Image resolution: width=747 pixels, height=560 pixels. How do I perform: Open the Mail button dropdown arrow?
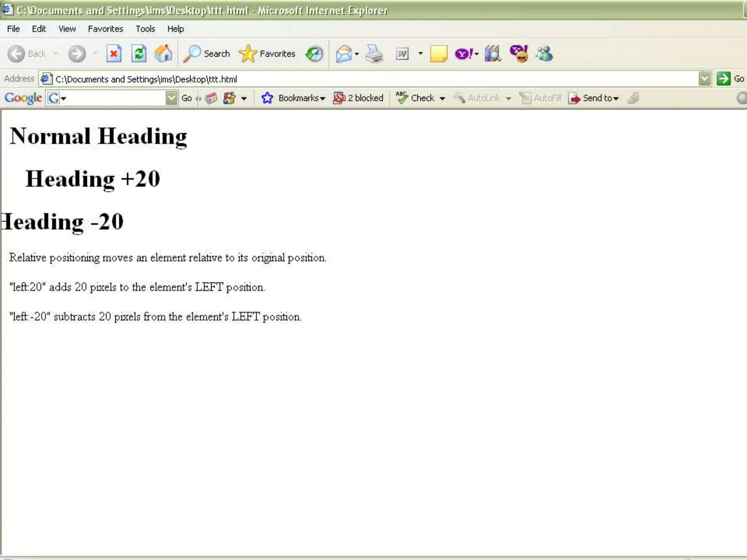357,54
